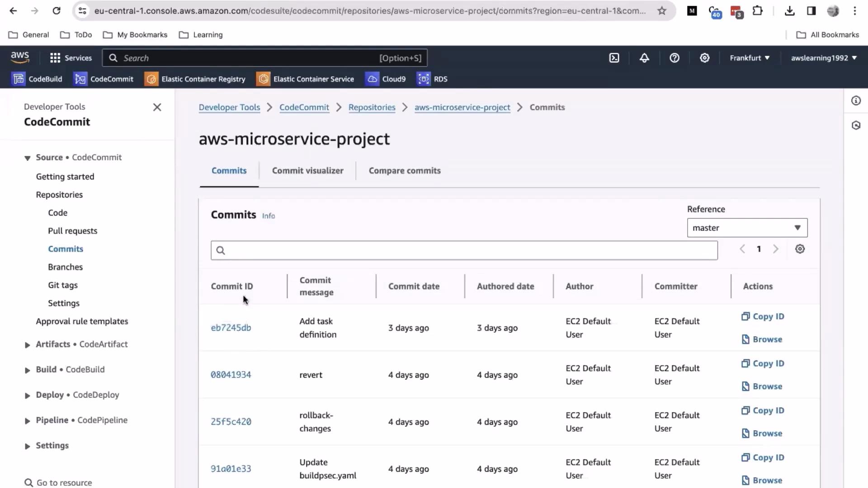
Task: Open AWS home via the aws logo
Action: pyautogui.click(x=20, y=57)
